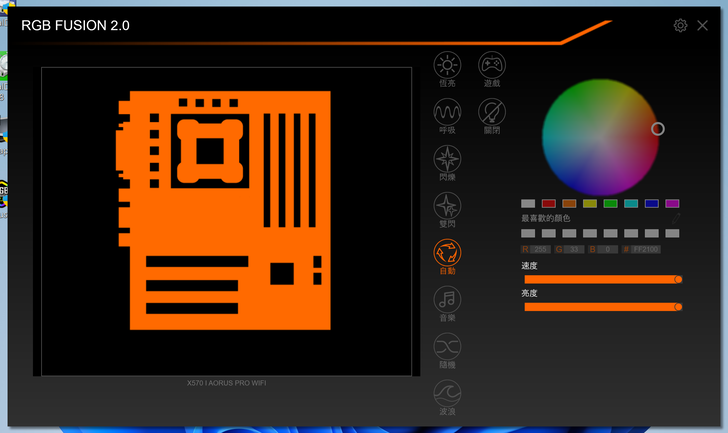Pick the green preset color swatch

pos(610,203)
